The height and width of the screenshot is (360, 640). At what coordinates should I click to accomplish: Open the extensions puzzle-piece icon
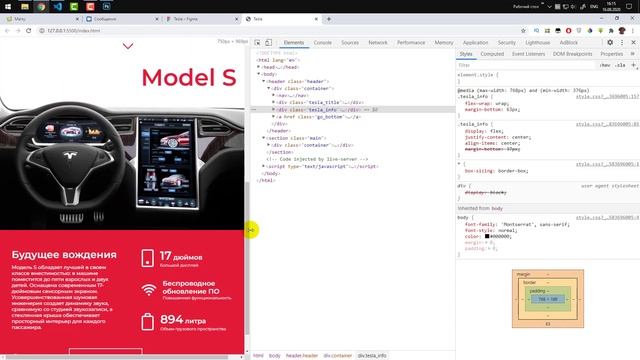pos(611,31)
